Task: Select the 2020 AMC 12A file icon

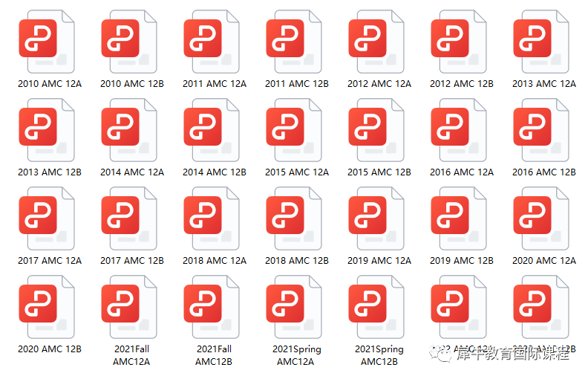Action: pyautogui.click(x=540, y=216)
